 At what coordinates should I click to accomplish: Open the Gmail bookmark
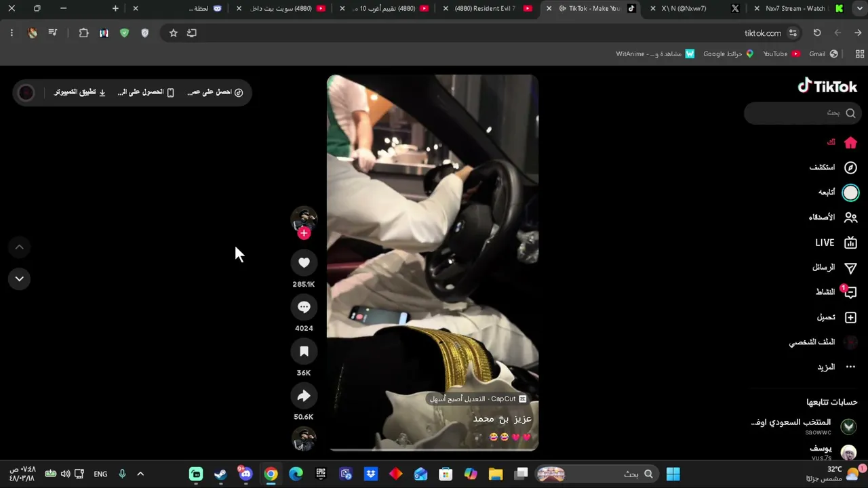823,54
